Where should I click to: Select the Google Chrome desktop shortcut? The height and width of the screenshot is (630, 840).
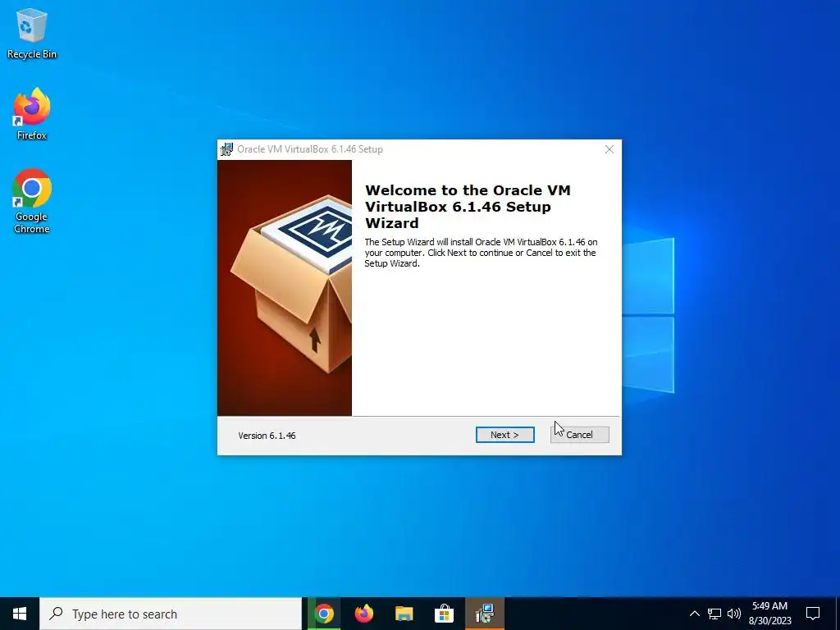pos(32,202)
